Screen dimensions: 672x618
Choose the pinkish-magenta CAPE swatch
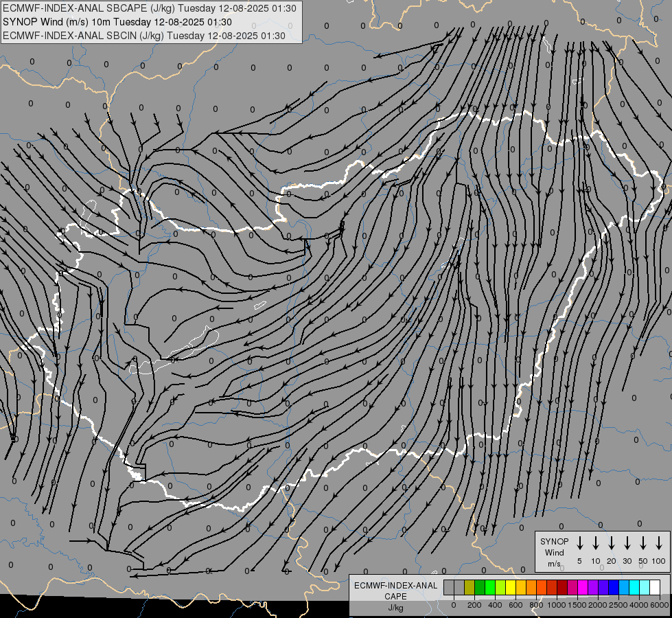572,587
